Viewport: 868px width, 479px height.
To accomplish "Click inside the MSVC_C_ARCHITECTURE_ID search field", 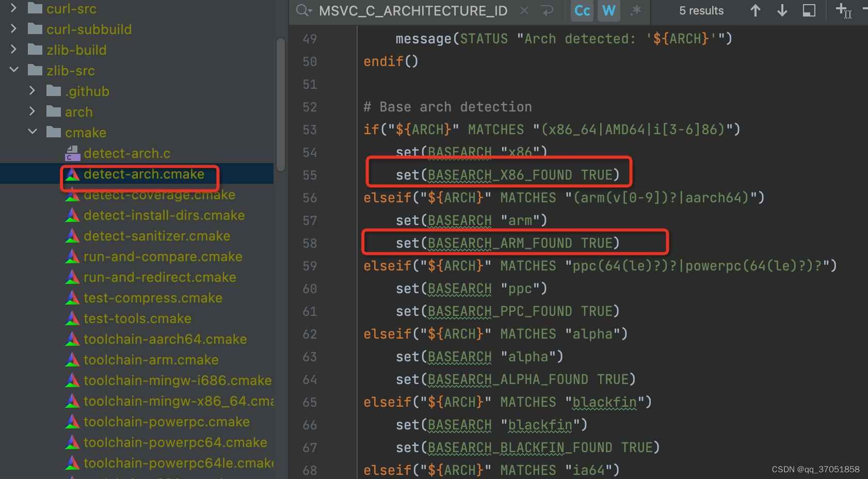I will (x=413, y=10).
